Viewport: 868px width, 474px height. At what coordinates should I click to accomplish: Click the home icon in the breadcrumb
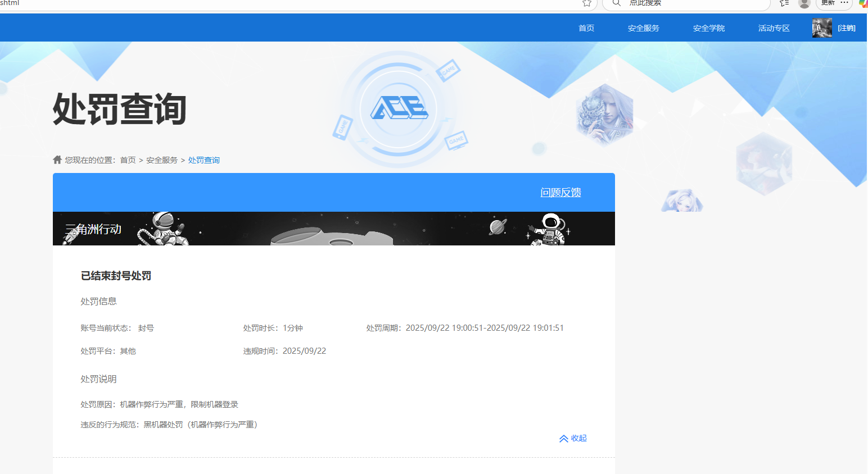57,159
